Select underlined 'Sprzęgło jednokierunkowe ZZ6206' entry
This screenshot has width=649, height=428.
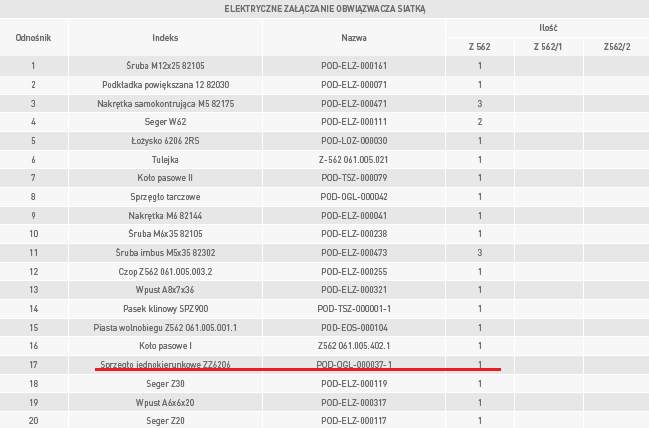pos(165,364)
